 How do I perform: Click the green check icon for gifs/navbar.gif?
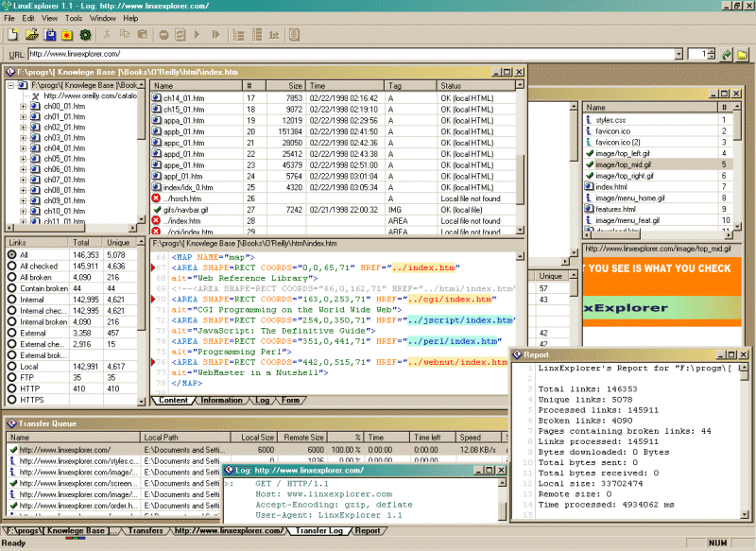coord(157,210)
